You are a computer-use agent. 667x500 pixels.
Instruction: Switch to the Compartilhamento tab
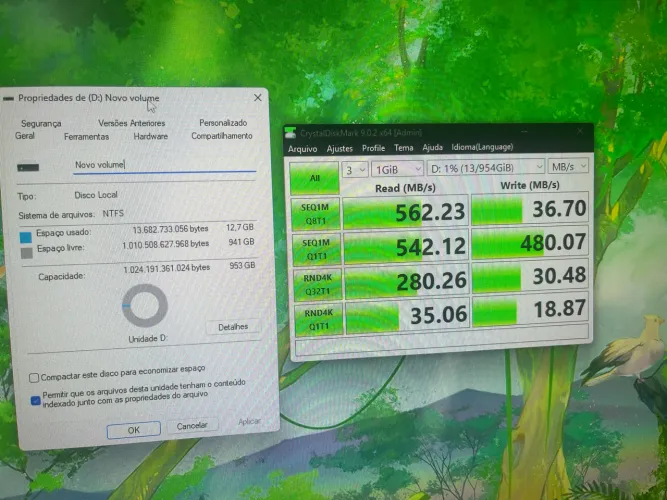(x=222, y=136)
